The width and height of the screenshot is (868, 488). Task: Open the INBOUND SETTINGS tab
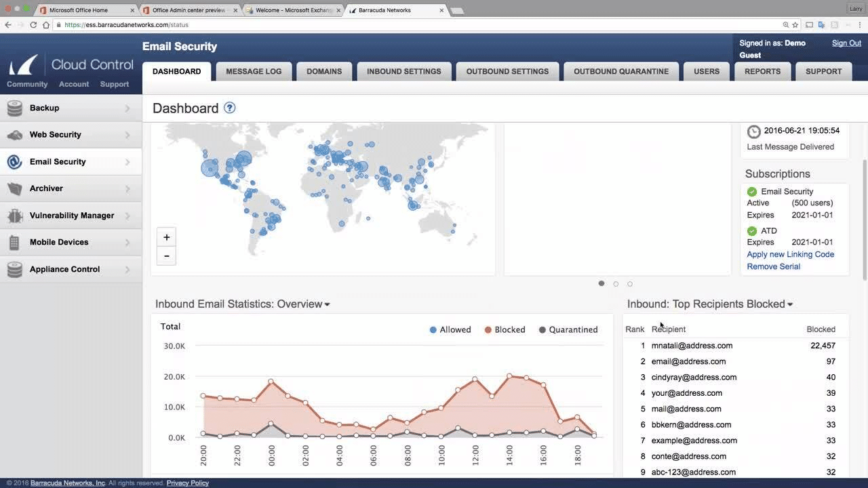[x=404, y=72]
